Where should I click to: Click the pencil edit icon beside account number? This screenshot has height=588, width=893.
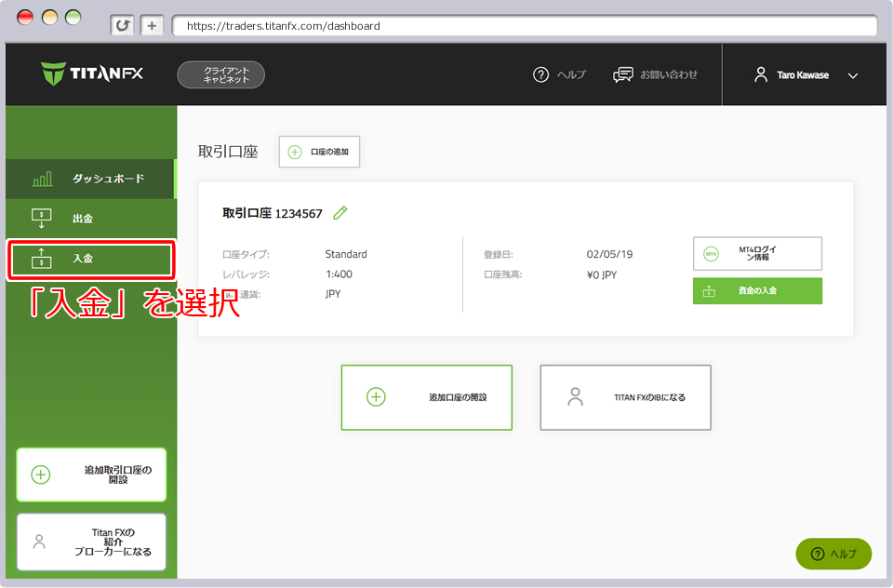pyautogui.click(x=340, y=213)
